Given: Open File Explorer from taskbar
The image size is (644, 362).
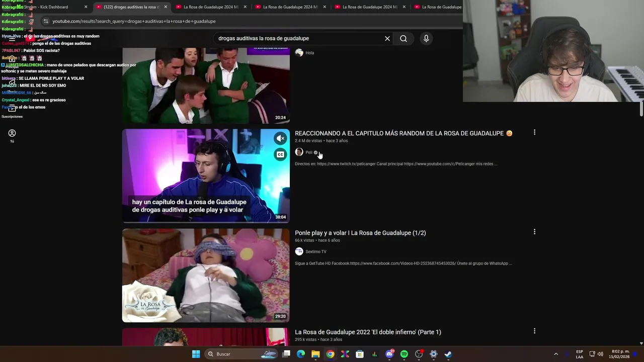Looking at the screenshot, I should click(315, 354).
